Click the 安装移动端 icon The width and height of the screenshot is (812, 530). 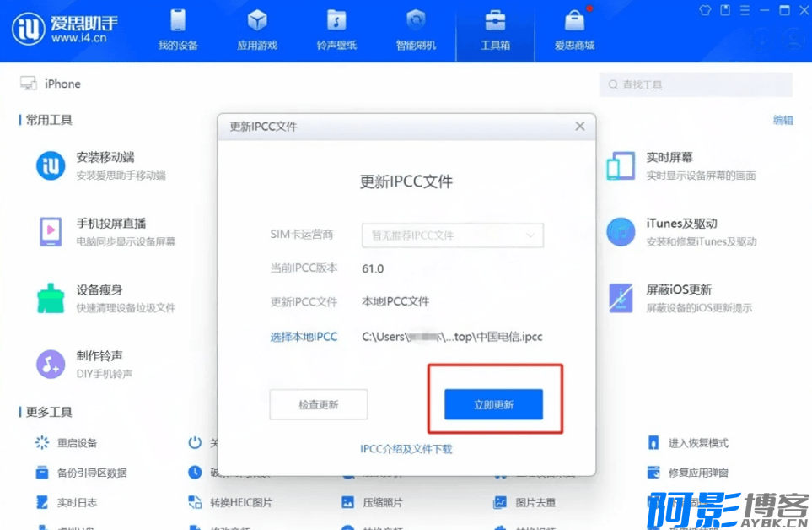pyautogui.click(x=51, y=165)
